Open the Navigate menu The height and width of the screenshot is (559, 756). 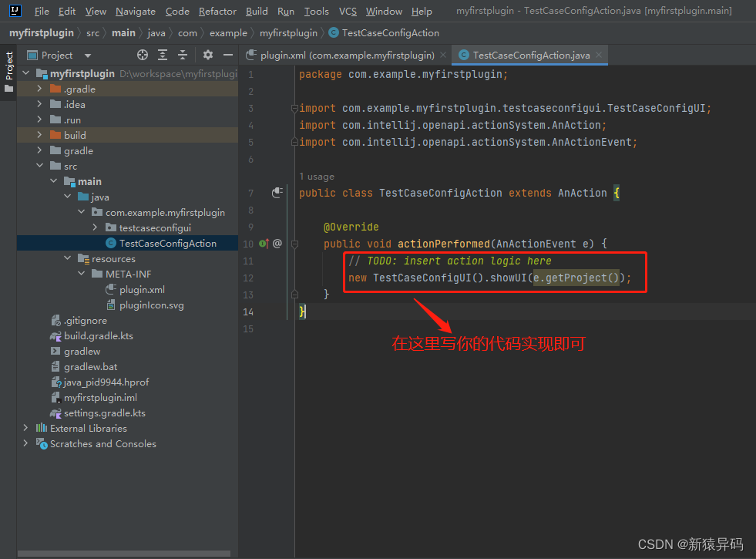[136, 11]
